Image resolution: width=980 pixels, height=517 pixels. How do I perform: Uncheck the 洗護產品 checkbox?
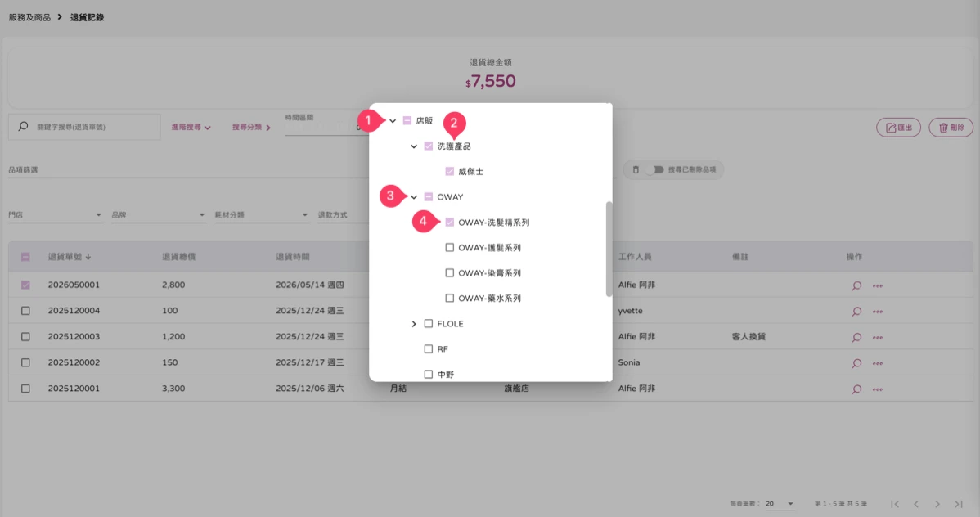coord(428,146)
